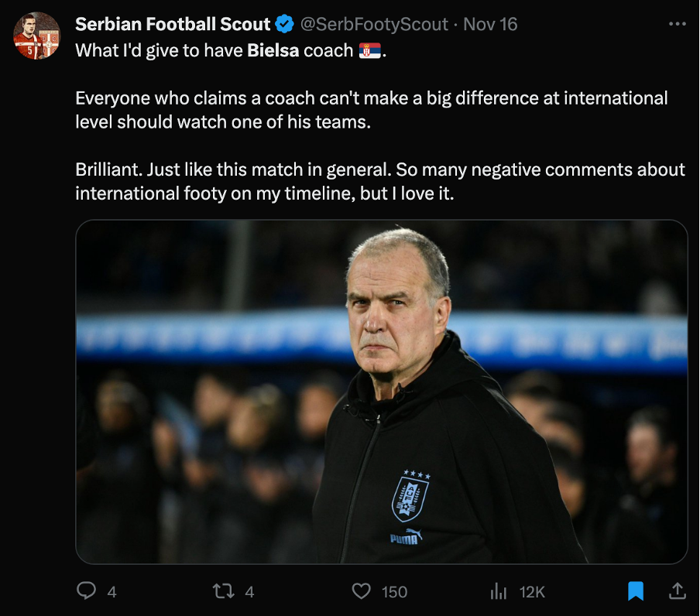This screenshot has width=700, height=616.
Task: Click the 12K views count
Action: tap(532, 592)
